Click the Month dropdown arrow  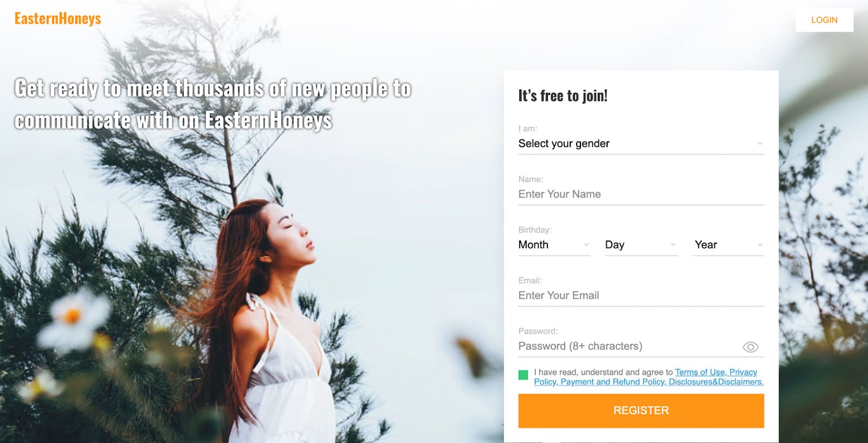[586, 245]
